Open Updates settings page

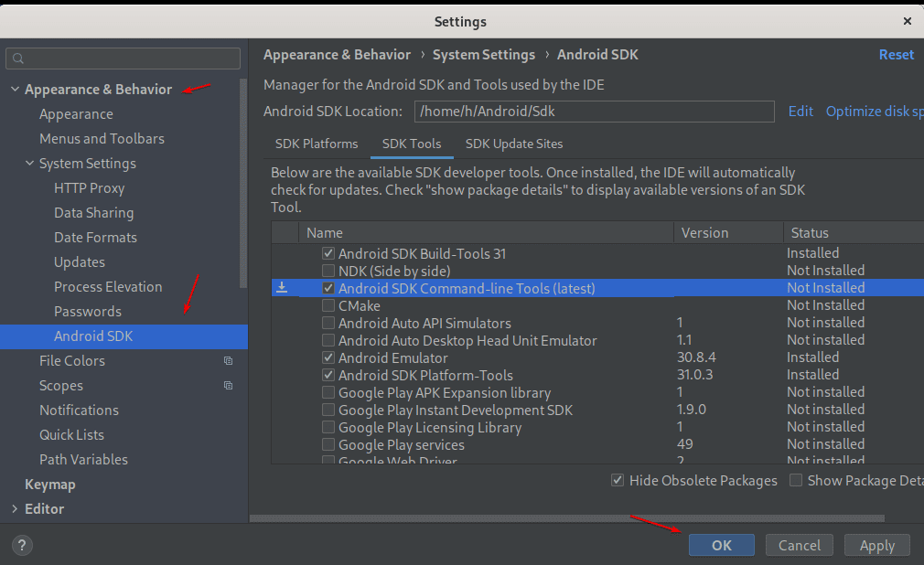(80, 262)
